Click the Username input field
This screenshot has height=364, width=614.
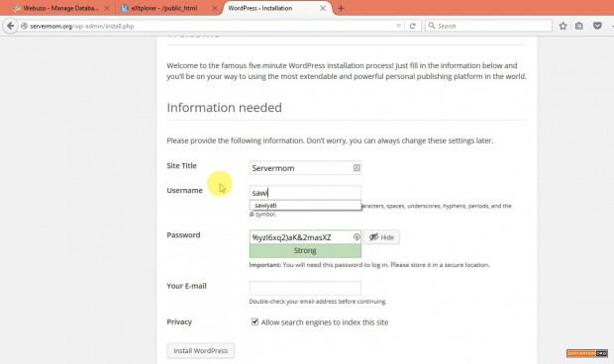tap(305, 192)
